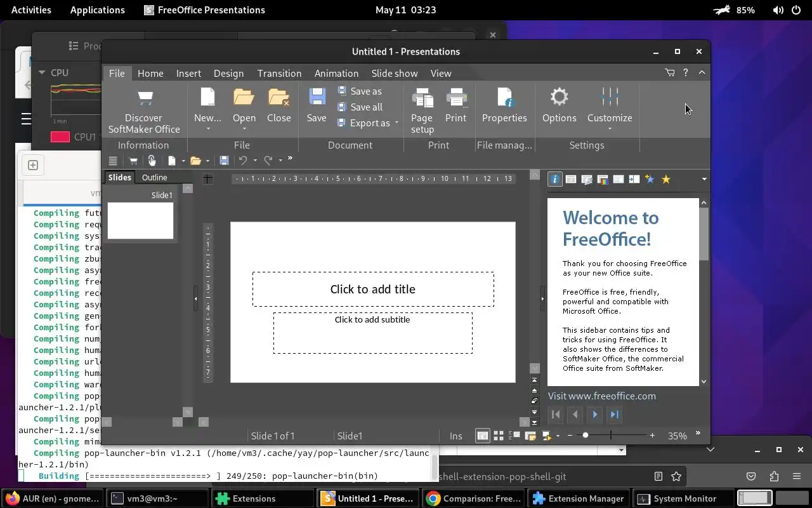Switch to the Outline tab in slide panel

[154, 178]
